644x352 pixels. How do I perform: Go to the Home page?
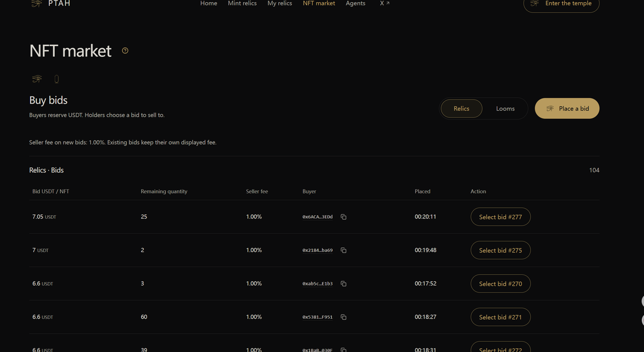pyautogui.click(x=208, y=3)
